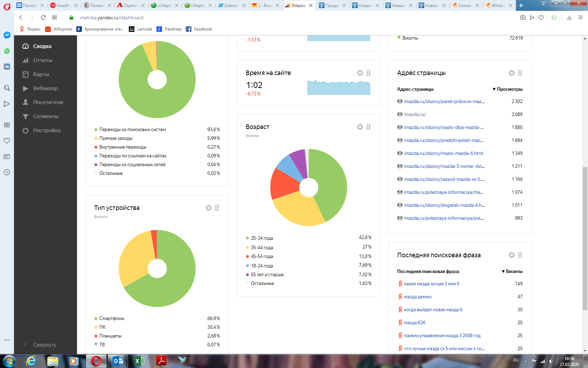Add page to bookmarks with heart icon
The image size is (588, 368).
(x=541, y=18)
